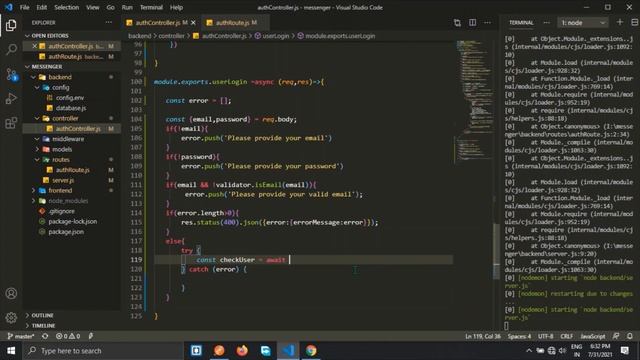
Task: Click the JavaScript language mode in status bar
Action: coord(593,336)
